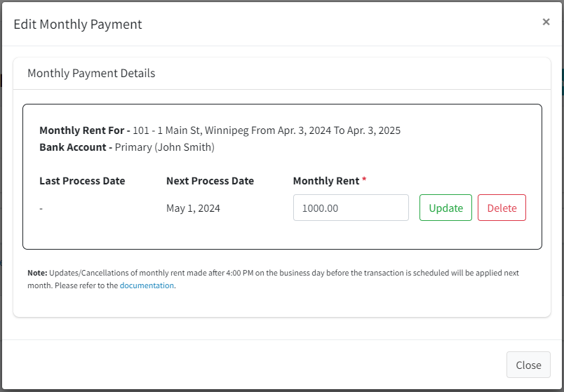The width and height of the screenshot is (564, 392).
Task: Click the red Delete button
Action: [x=502, y=208]
